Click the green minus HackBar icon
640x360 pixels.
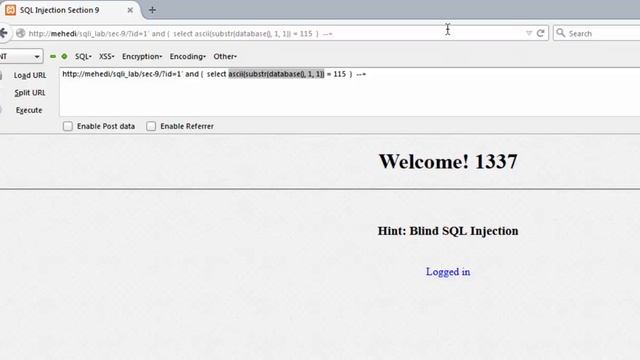53,56
